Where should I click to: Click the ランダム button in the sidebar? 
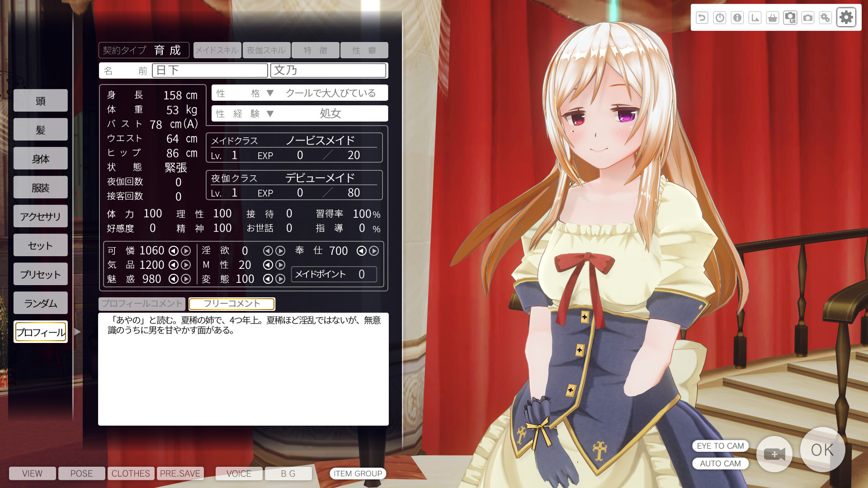(x=40, y=303)
